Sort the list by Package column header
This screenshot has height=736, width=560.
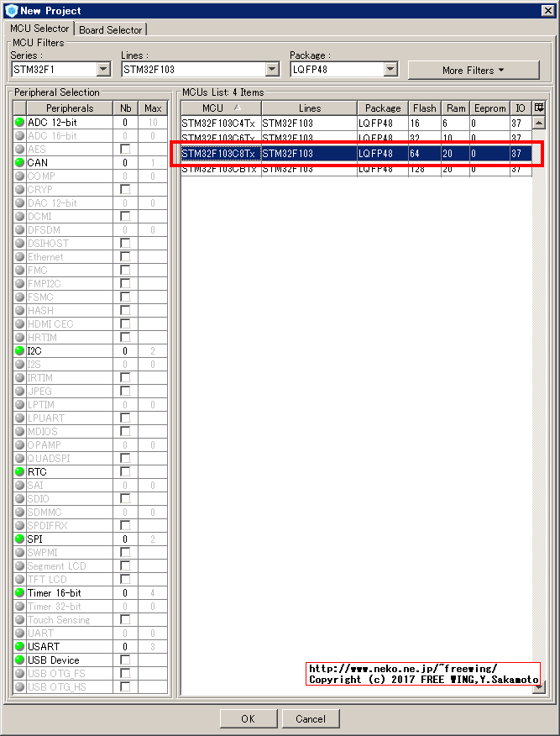click(x=383, y=108)
